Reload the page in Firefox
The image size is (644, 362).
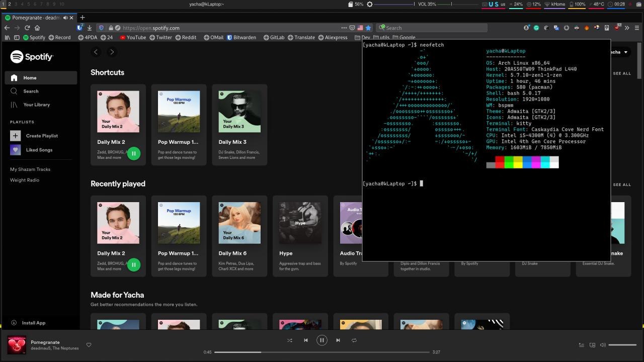(x=27, y=28)
